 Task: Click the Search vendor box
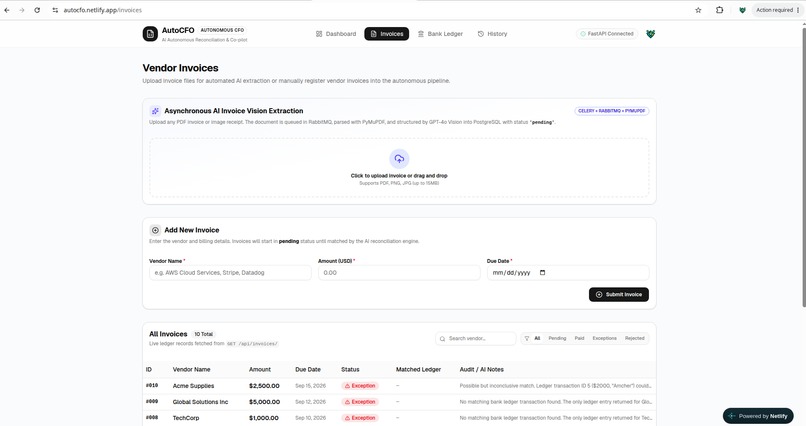476,339
